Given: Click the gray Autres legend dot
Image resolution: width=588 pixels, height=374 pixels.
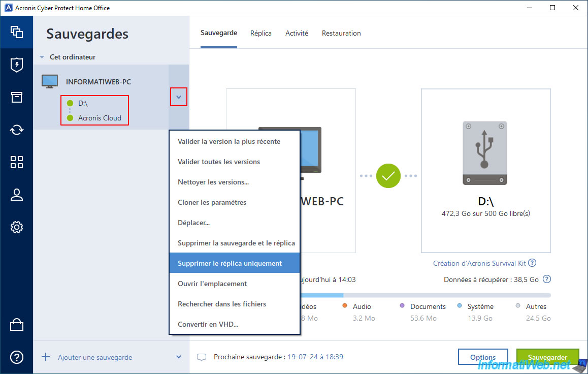Looking at the screenshot, I should click(x=518, y=306).
